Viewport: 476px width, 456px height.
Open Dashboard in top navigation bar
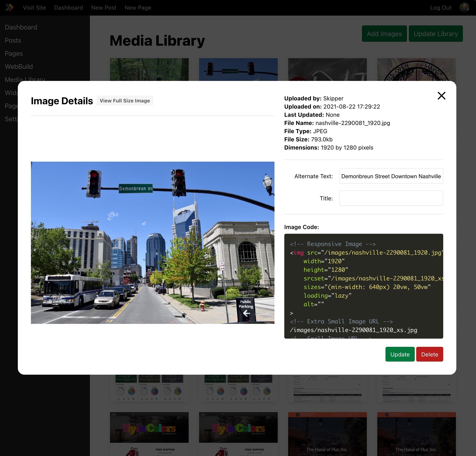68,8
